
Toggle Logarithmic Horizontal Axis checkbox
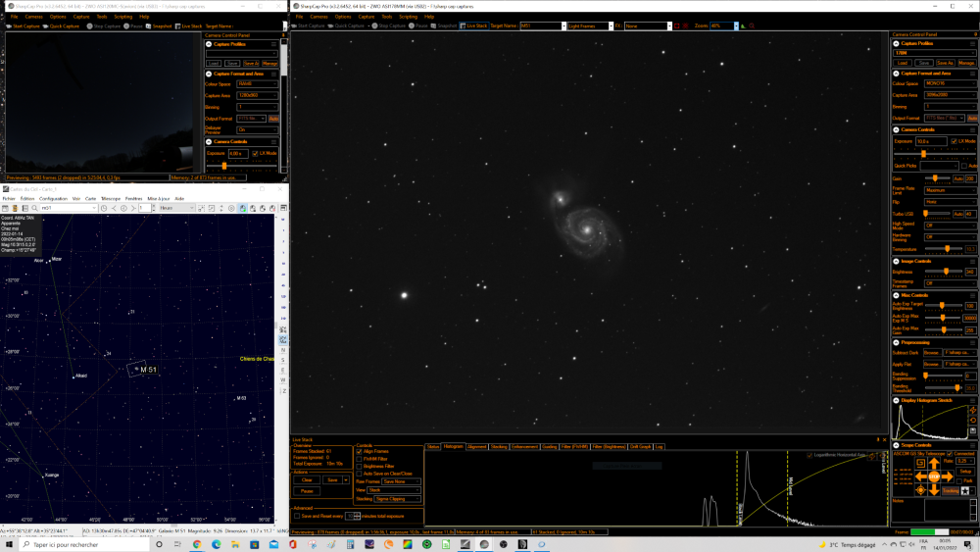(809, 455)
